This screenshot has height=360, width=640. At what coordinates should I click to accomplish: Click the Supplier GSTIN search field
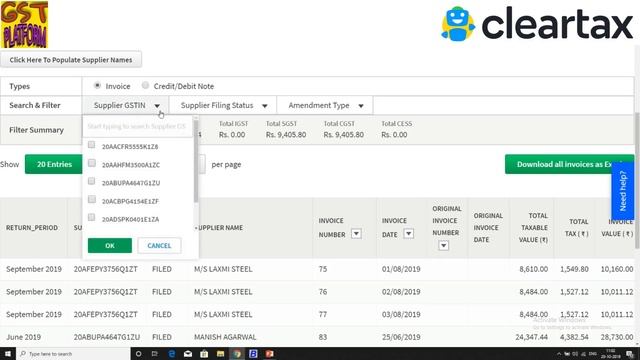(137, 126)
